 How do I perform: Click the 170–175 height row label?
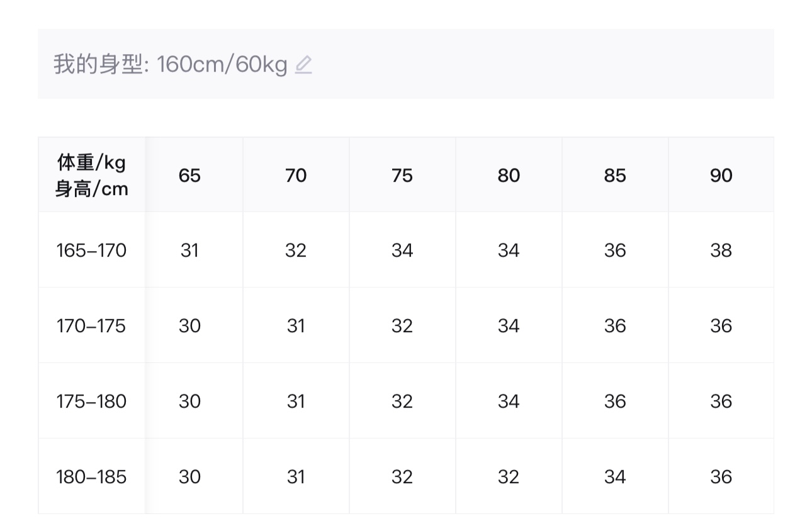point(91,326)
